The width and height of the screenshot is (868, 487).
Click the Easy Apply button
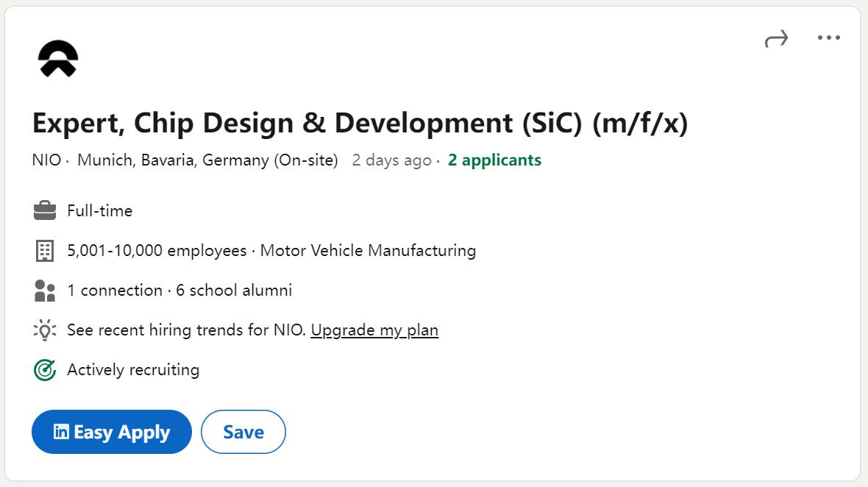(111, 432)
